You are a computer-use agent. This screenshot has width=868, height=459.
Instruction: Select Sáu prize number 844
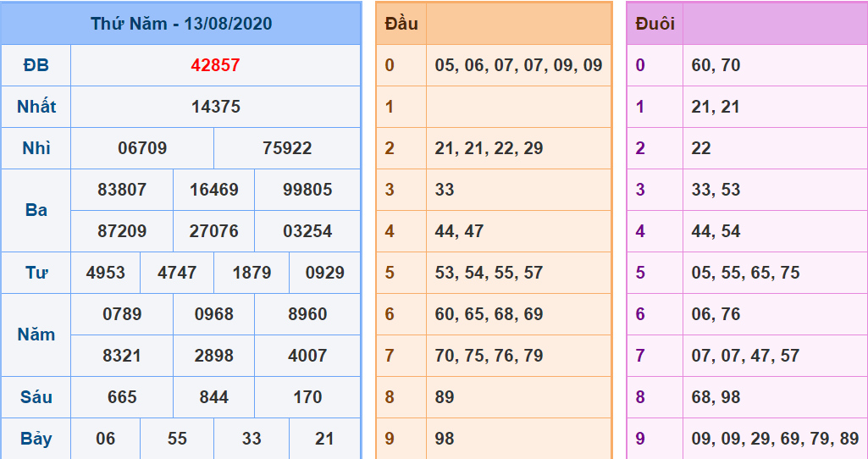213,397
